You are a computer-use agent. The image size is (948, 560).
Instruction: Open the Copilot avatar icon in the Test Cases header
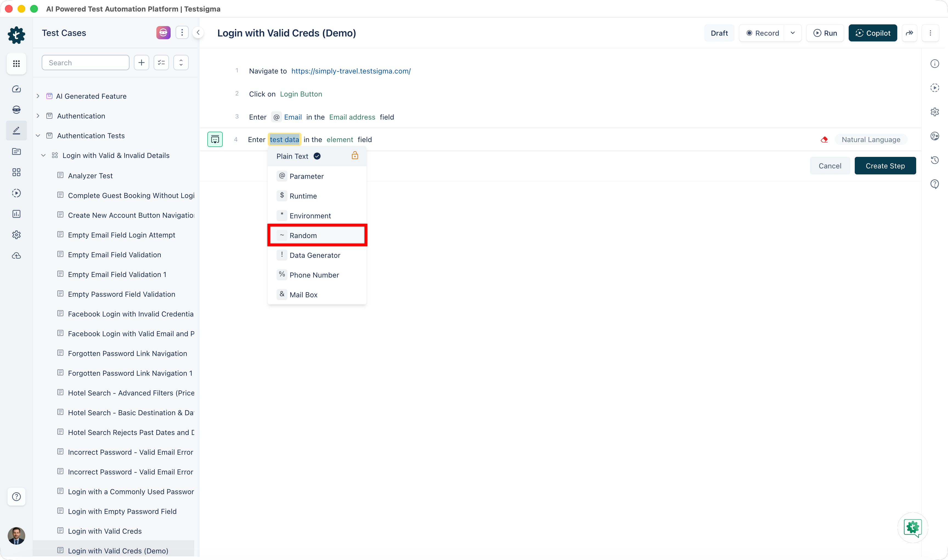pos(163,33)
